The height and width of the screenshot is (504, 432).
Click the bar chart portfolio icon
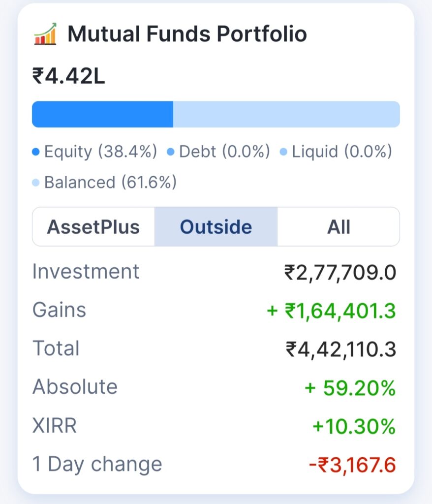45,34
